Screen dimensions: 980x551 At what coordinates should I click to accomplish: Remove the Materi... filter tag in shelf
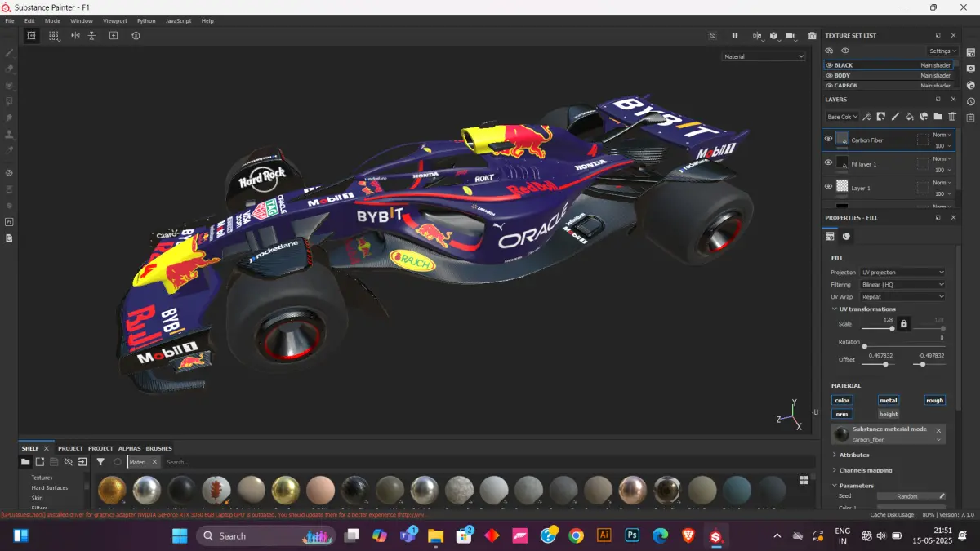tap(154, 462)
